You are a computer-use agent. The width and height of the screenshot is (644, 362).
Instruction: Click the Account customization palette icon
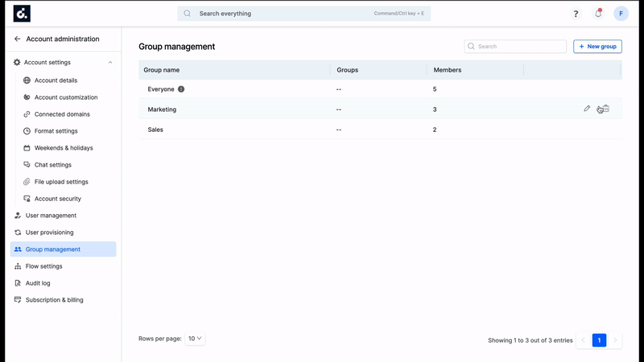27,97
